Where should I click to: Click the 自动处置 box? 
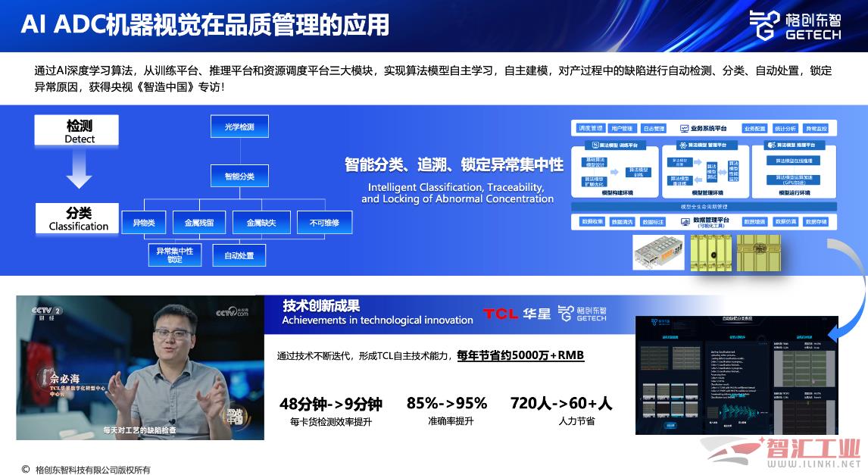click(x=239, y=255)
